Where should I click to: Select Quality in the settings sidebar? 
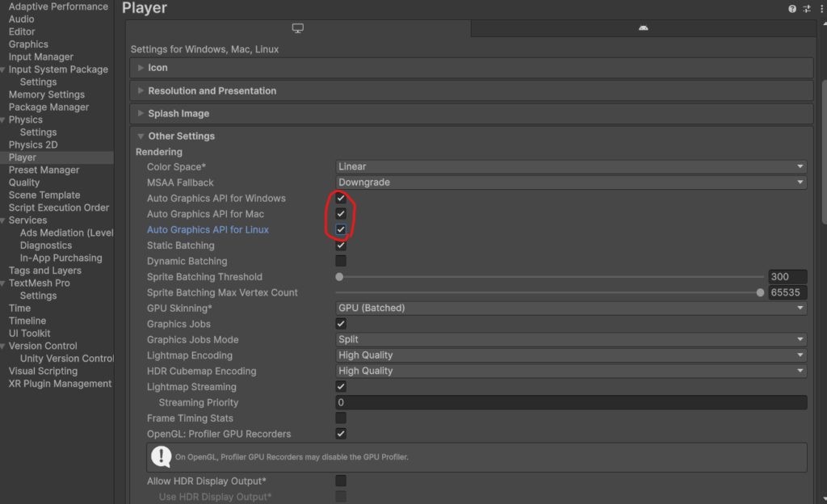(24, 183)
